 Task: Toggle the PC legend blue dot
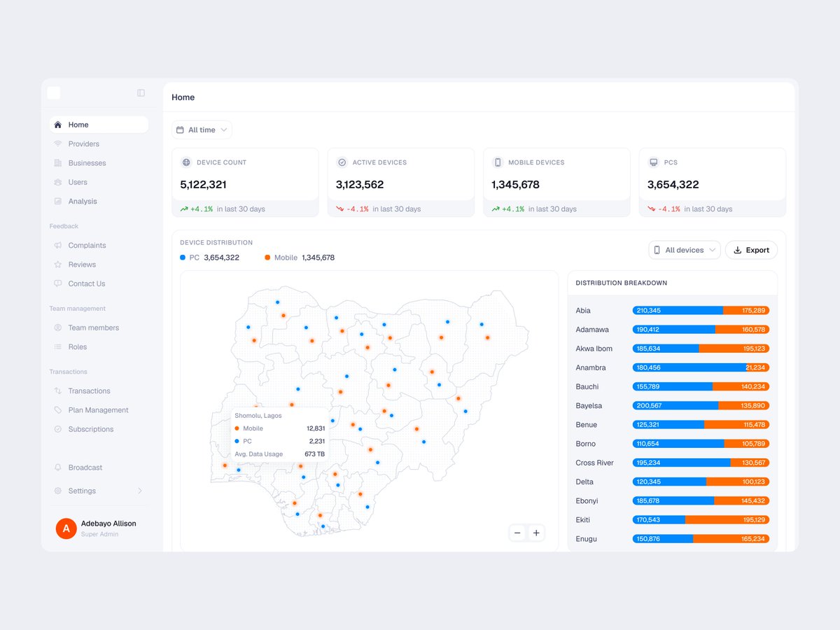click(x=183, y=258)
